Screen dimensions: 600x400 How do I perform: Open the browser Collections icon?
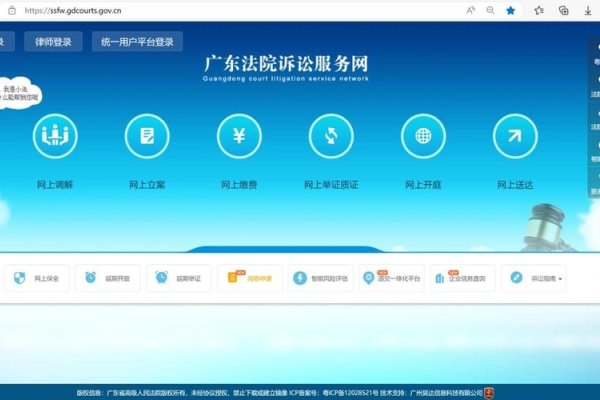point(563,11)
